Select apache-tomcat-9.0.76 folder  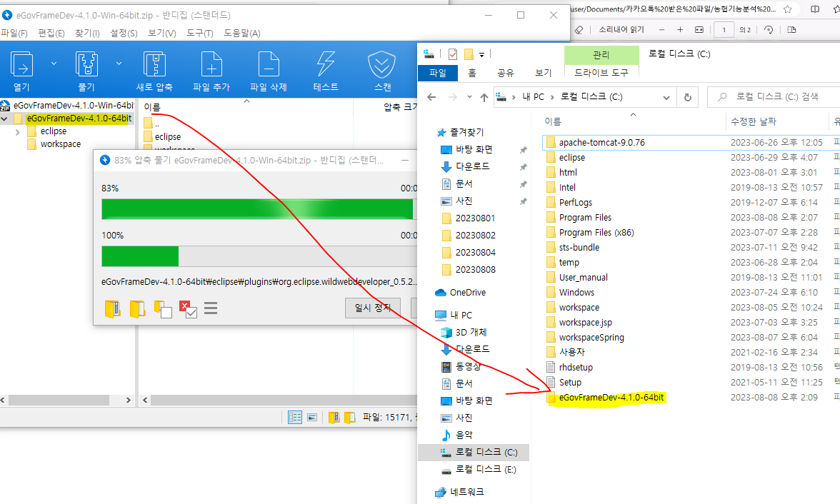(601, 143)
